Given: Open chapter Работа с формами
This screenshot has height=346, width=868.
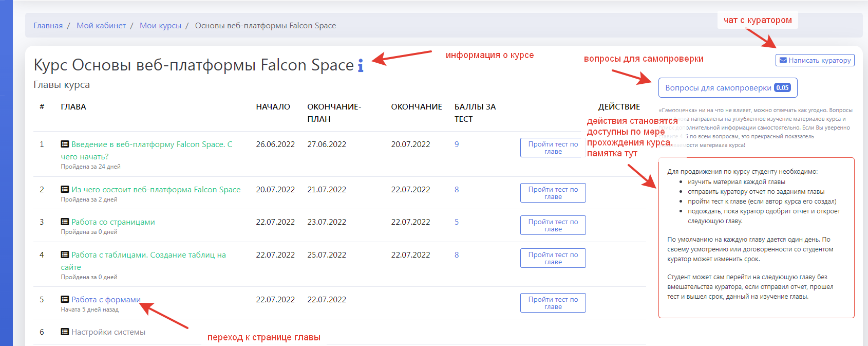Looking at the screenshot, I should tap(106, 300).
